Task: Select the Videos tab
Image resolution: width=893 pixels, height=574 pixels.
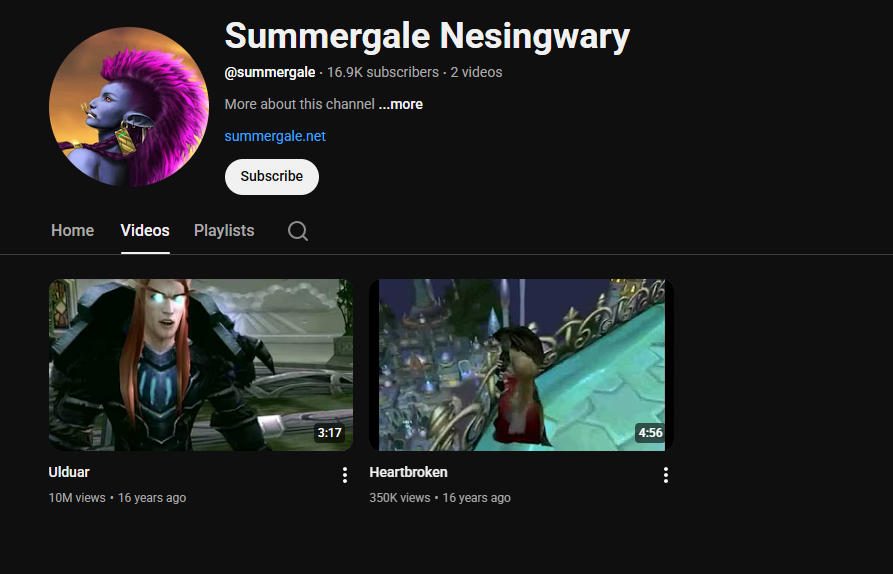Action: click(145, 231)
